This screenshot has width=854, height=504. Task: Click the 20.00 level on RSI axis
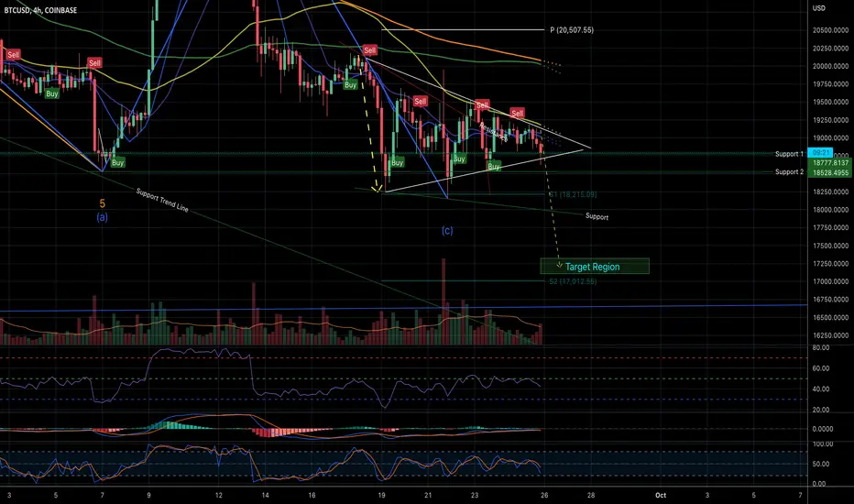(x=821, y=410)
